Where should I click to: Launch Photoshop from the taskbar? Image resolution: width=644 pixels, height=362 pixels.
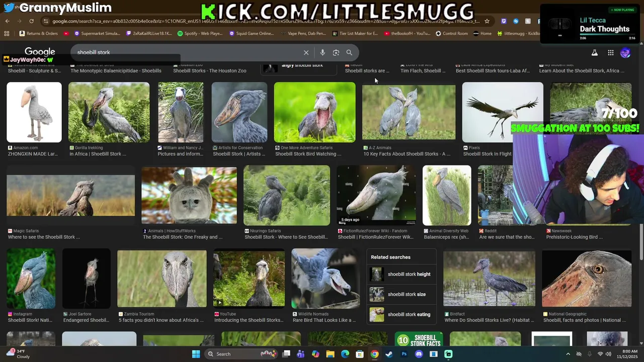pyautogui.click(x=404, y=354)
